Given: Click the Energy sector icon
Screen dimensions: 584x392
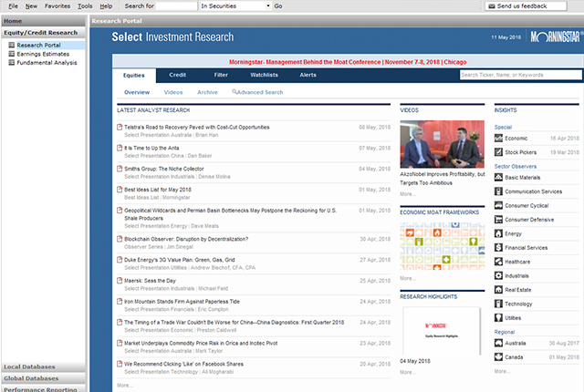Looking at the screenshot, I should 498,233.
